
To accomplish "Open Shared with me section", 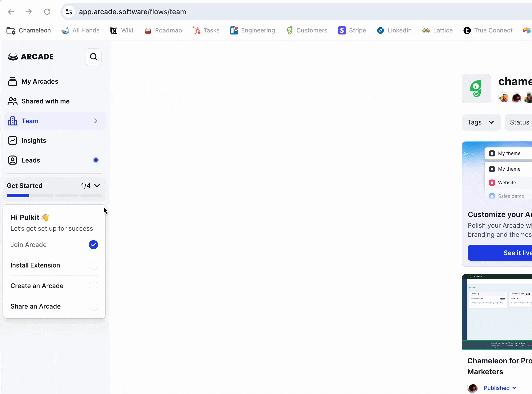I will 55,101.
